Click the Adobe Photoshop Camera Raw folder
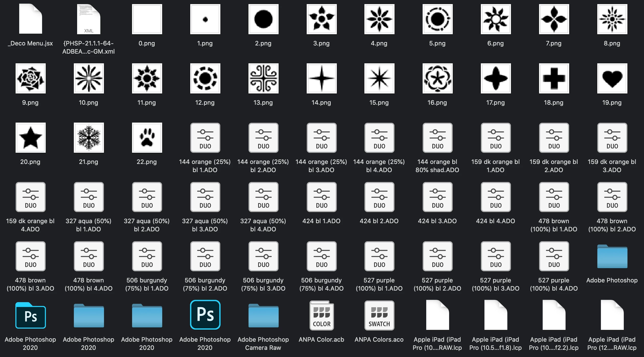The image size is (644, 357). (x=263, y=316)
